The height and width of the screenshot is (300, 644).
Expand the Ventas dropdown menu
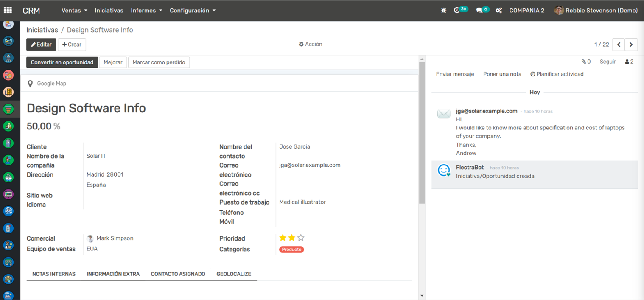click(x=74, y=11)
